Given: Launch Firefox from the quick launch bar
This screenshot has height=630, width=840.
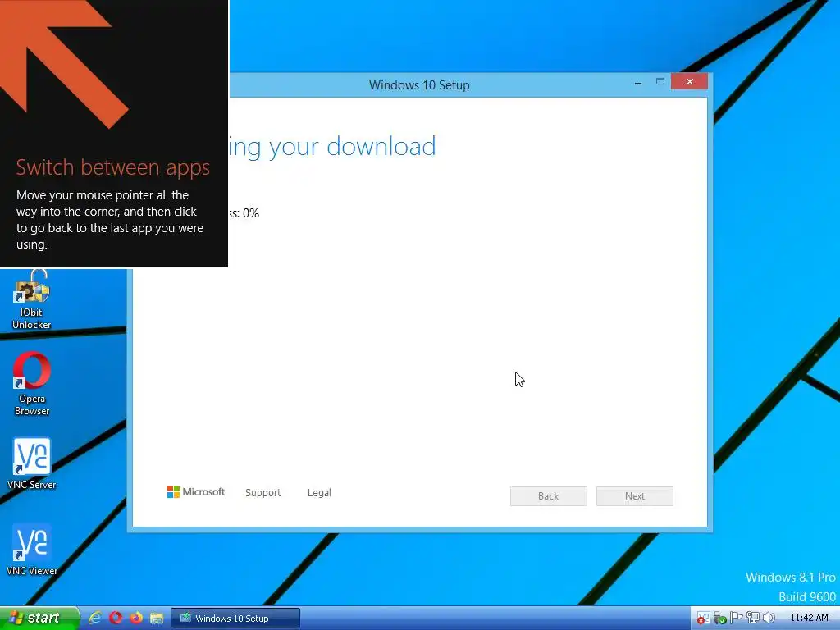Looking at the screenshot, I should coord(136,618).
